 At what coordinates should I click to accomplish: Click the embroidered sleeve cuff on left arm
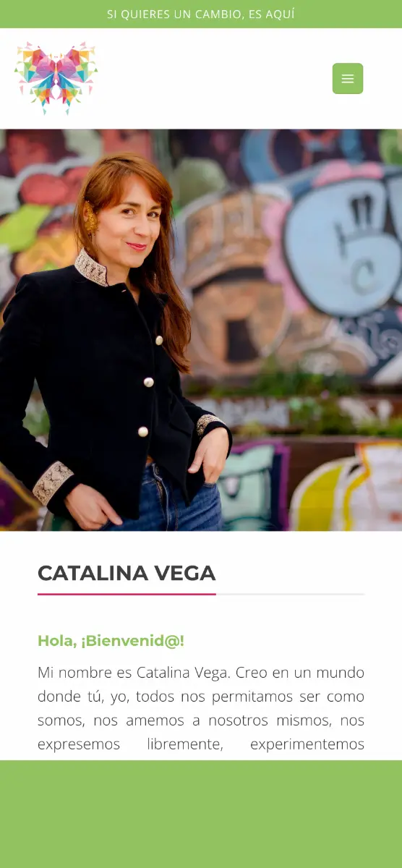53,482
